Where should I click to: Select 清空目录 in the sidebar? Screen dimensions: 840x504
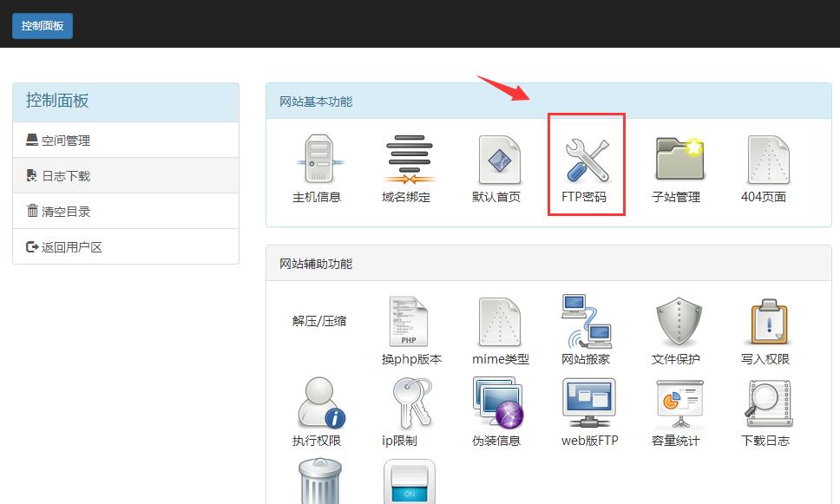(126, 211)
